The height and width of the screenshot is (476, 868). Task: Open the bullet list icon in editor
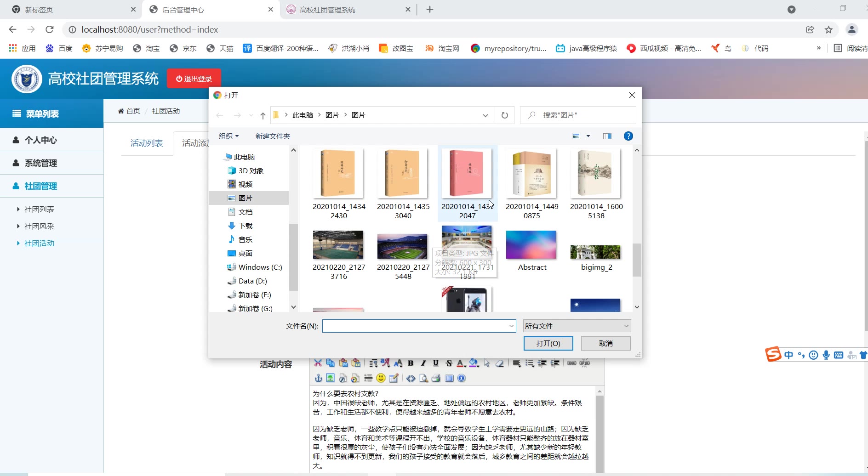530,363
